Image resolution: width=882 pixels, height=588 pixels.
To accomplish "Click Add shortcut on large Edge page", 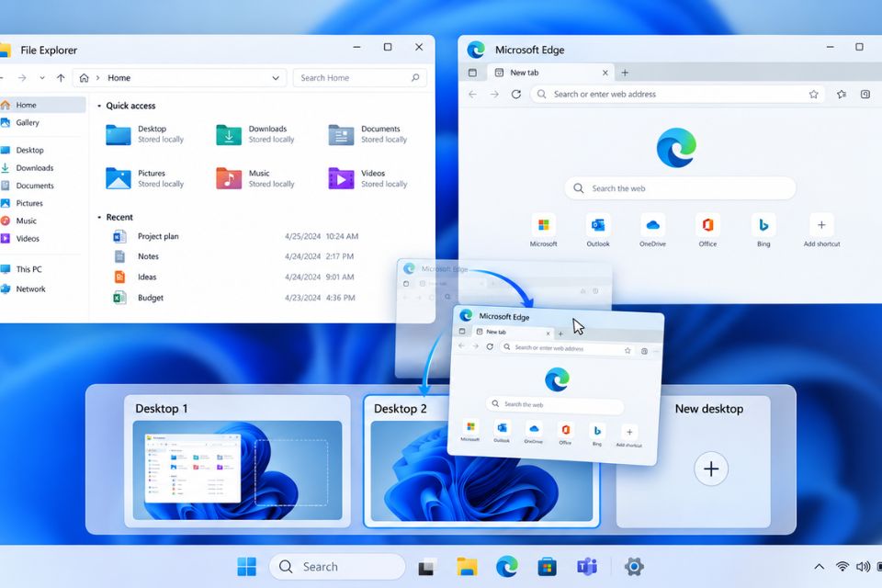I will (821, 230).
